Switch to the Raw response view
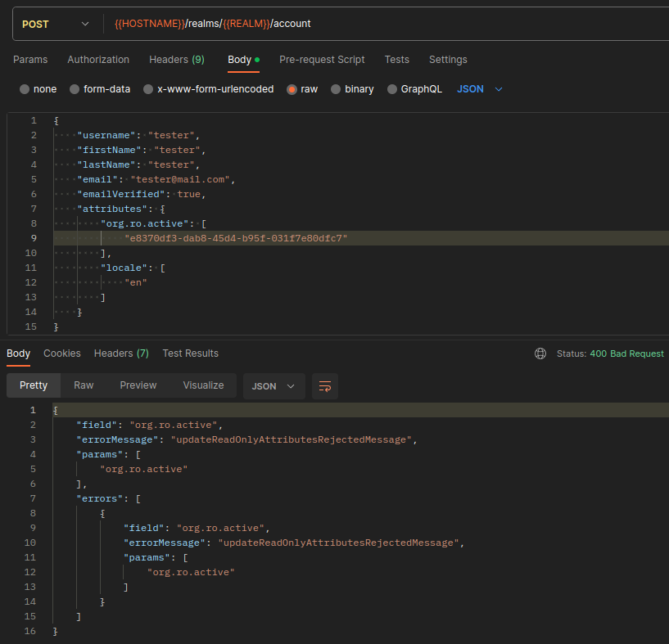The image size is (669, 644). 83,385
